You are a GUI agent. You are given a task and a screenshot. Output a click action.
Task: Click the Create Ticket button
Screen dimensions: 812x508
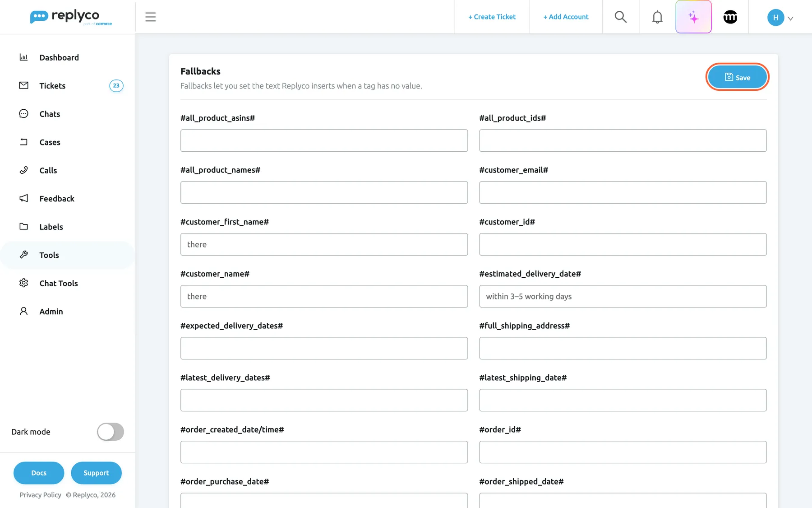point(492,17)
